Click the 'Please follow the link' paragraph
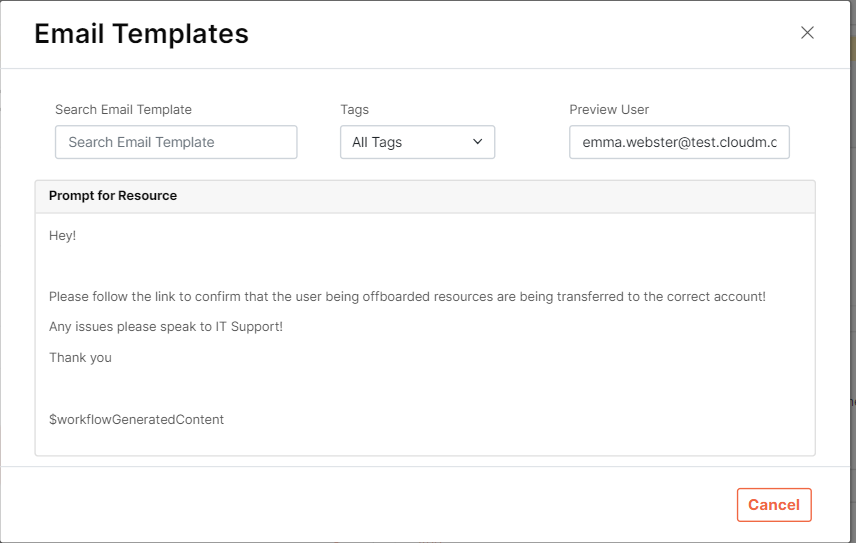This screenshot has width=856, height=543. (x=407, y=297)
